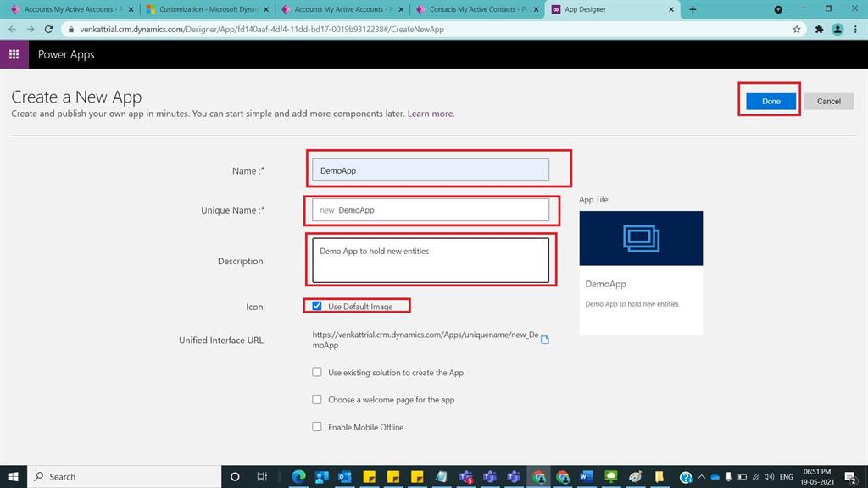Open the Chrome profile avatar icon

(838, 28)
